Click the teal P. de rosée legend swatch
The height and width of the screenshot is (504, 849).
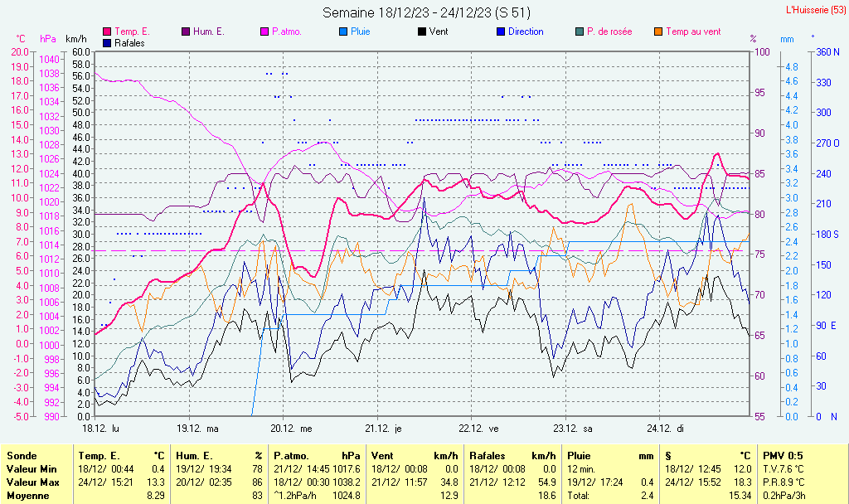580,32
